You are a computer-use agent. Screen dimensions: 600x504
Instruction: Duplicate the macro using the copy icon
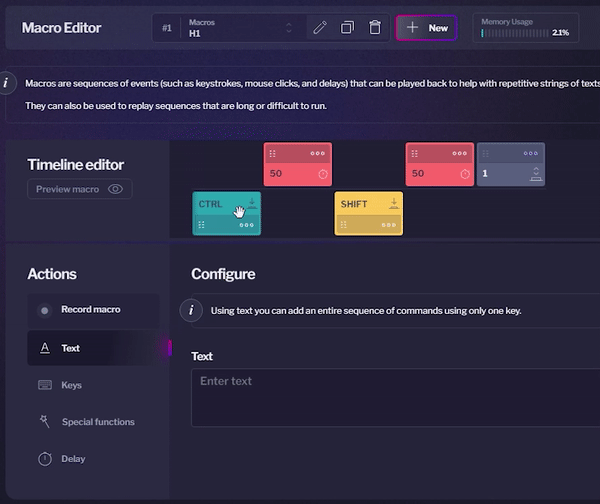coord(347,28)
